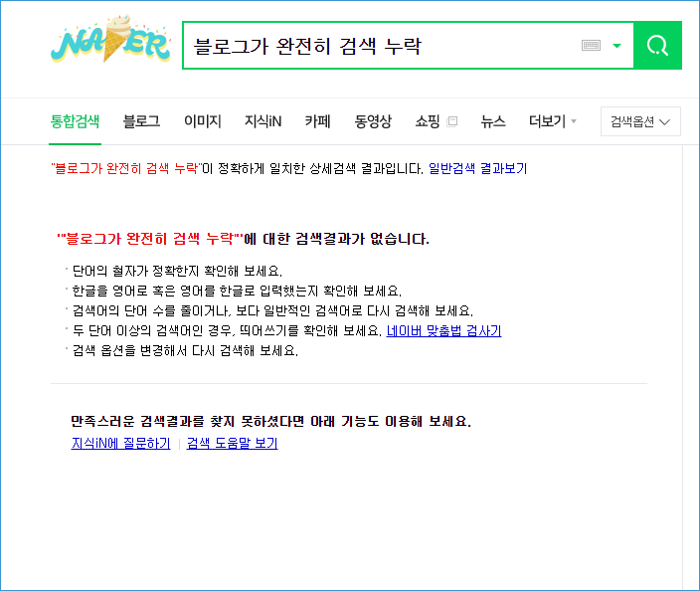Screen dimensions: 700x591
Task: Select the 통합검색 tab
Action: [75, 121]
